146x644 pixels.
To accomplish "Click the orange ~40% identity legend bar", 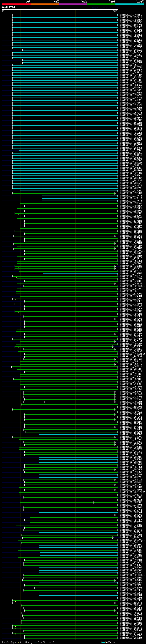I will click(x=45, y=4).
